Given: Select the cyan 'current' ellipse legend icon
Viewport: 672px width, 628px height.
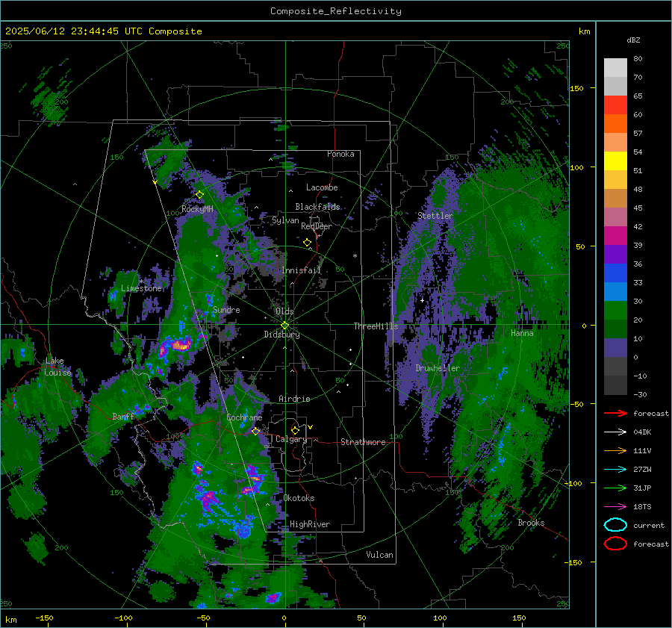Looking at the screenshot, I should coord(615,525).
